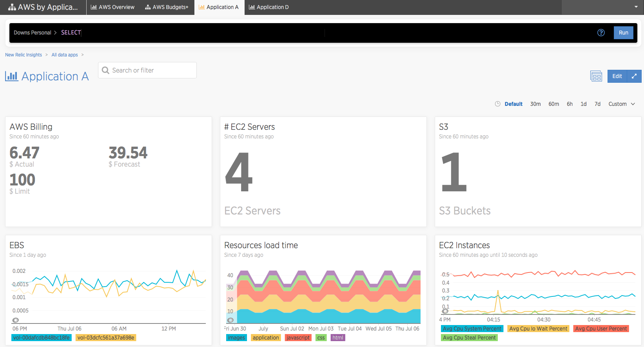Click the EBS line chart area
Screen dimensions: 644x347
click(109, 296)
